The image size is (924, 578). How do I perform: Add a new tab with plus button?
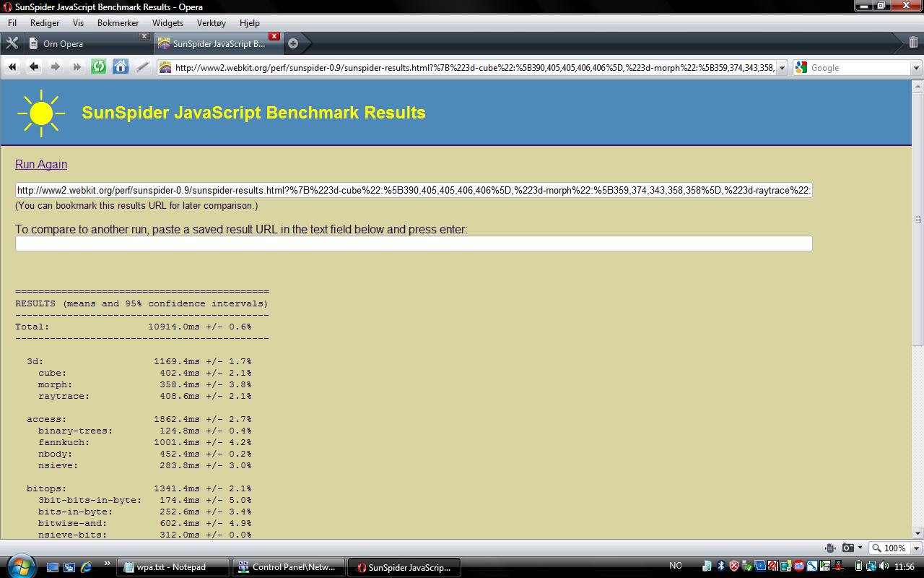click(x=293, y=43)
